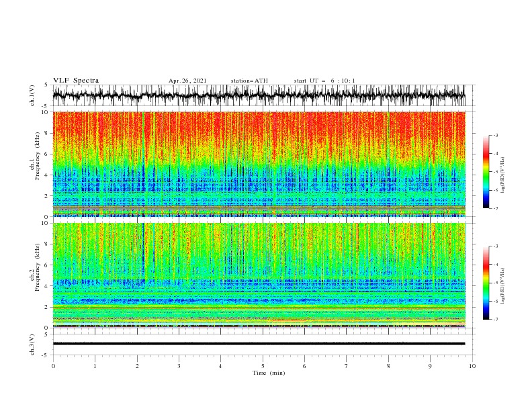Click the "station=ATH" label
532x411 pixels.
249,81
